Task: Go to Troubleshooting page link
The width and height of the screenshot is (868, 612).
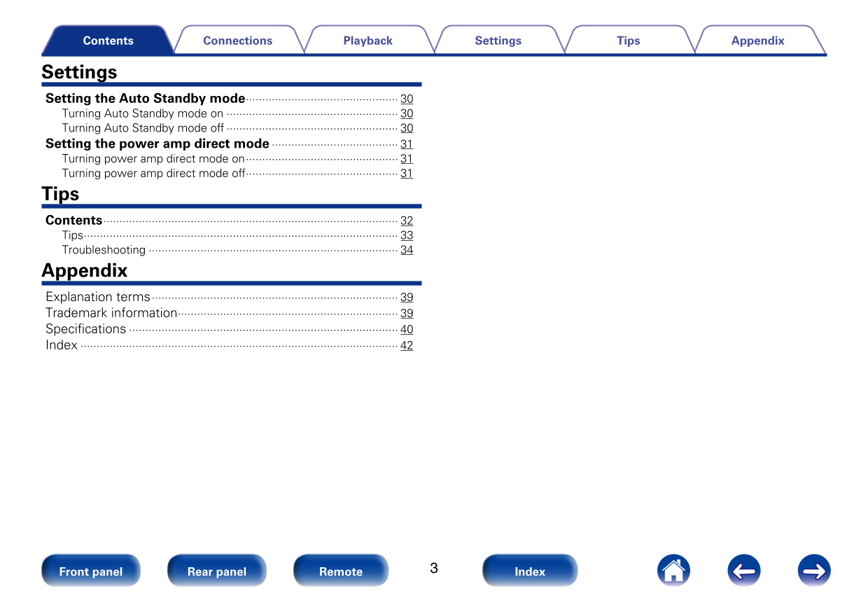Action: [x=104, y=250]
